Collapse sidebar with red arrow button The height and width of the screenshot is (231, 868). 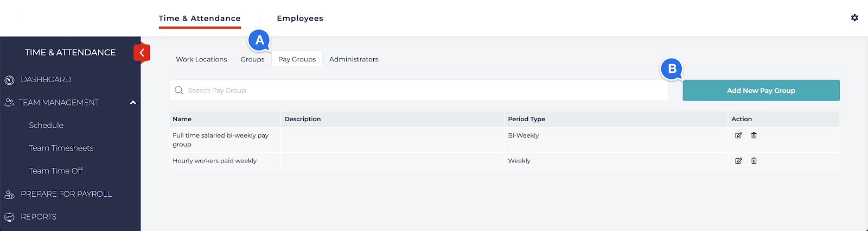142,53
